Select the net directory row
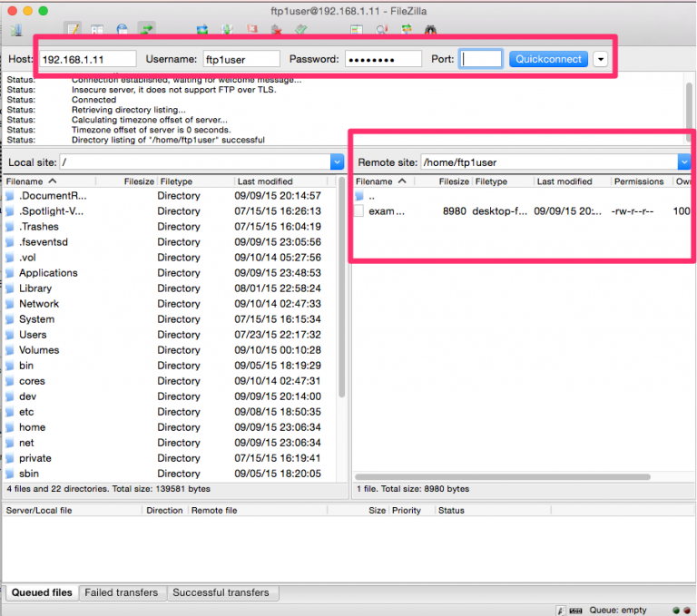 [x=171, y=443]
